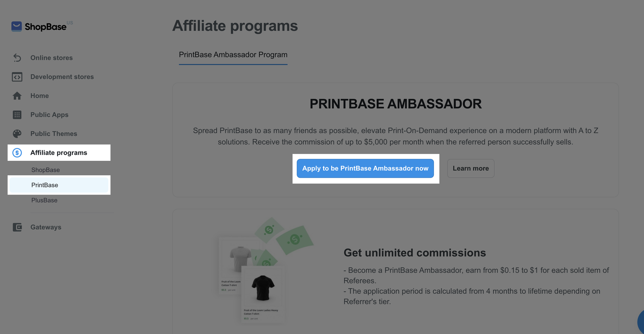Click the ShopBase logo icon

(x=17, y=27)
